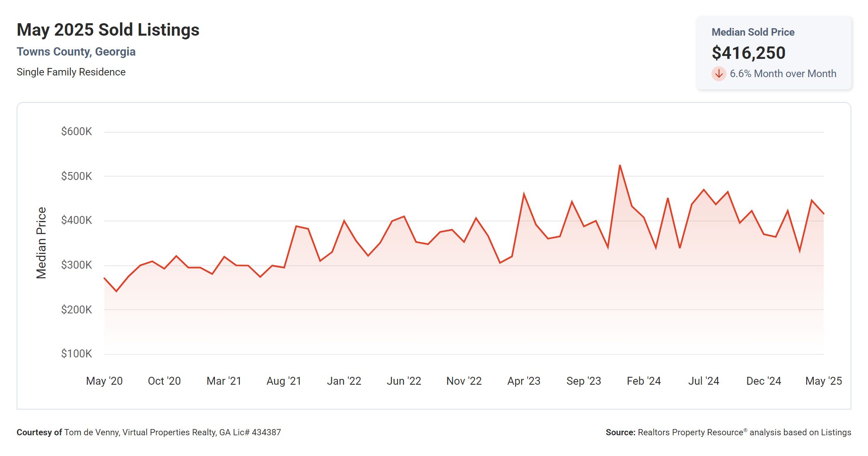Click the Single Family Residence subtitle
The height and width of the screenshot is (456, 868).
[x=71, y=72]
